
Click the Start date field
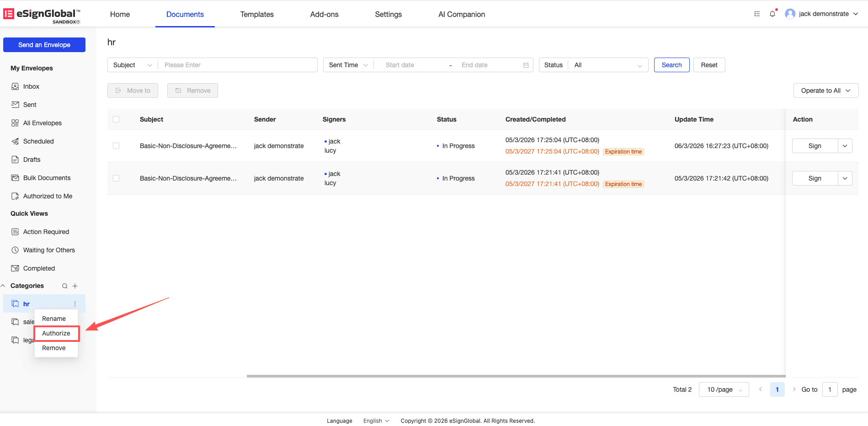(411, 65)
